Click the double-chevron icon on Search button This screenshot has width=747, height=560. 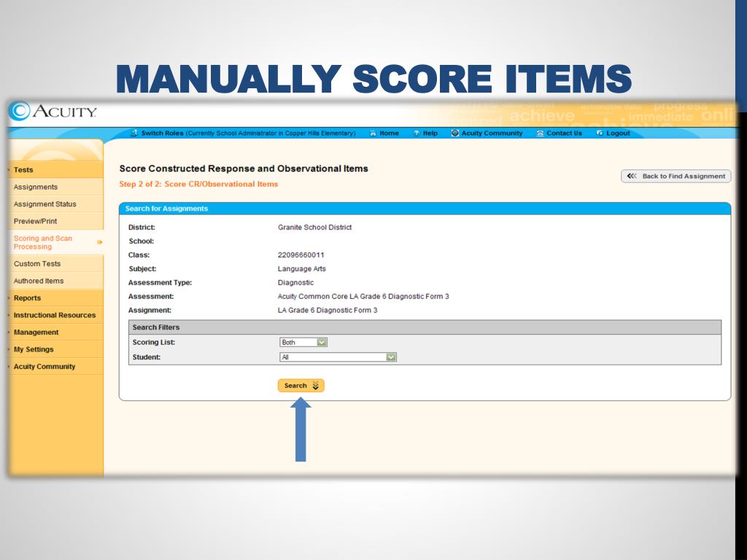click(315, 386)
